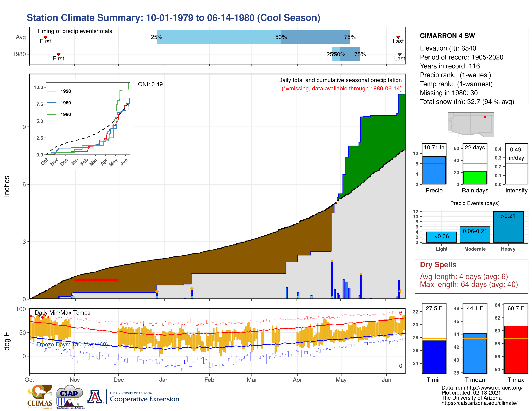Click the 'Jun' x-axis month label
Image resolution: width=532 pixels, height=411 pixels.
[386, 380]
